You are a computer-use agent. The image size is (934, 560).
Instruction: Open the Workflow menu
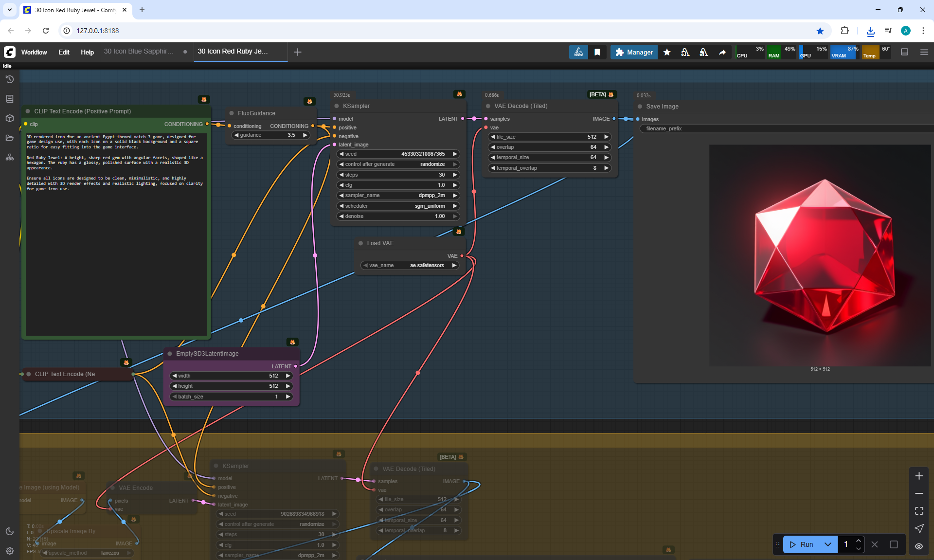[x=34, y=52]
